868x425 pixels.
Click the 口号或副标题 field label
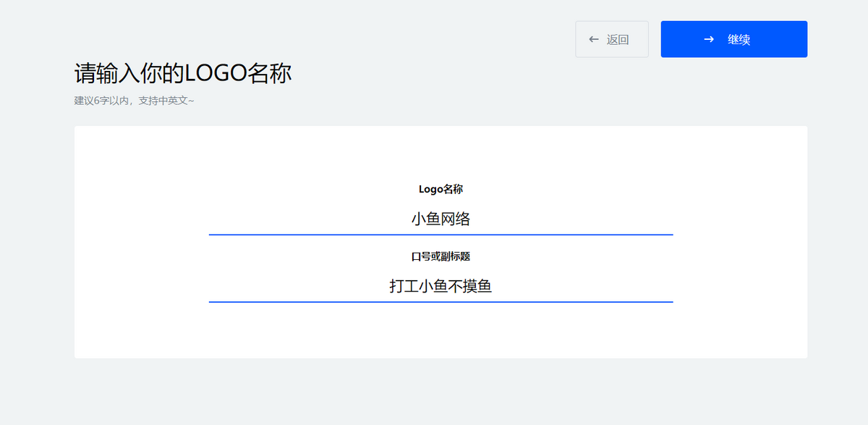[441, 256]
